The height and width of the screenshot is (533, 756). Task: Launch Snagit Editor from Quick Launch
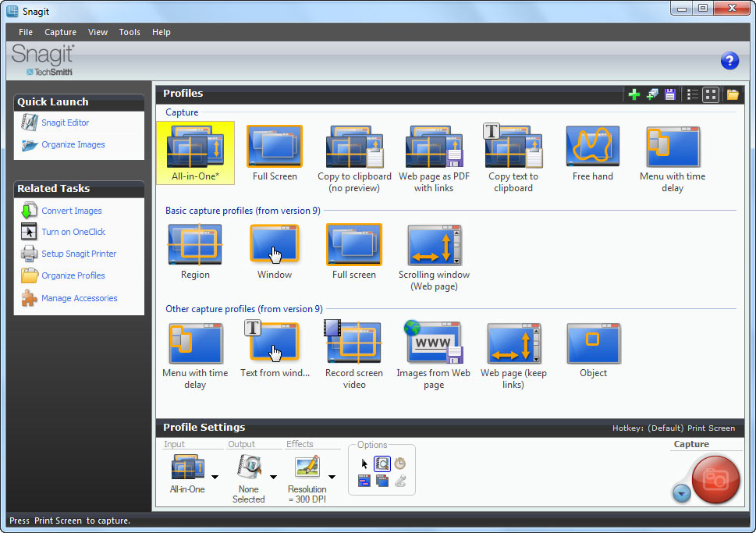66,123
